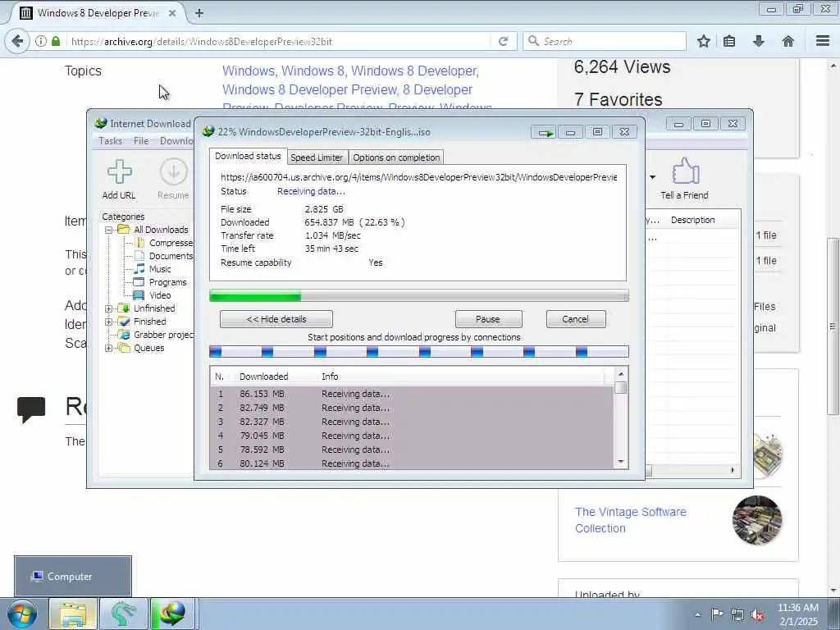Click the Downloaded column header in connections list
The image size is (840, 630).
coord(263,377)
